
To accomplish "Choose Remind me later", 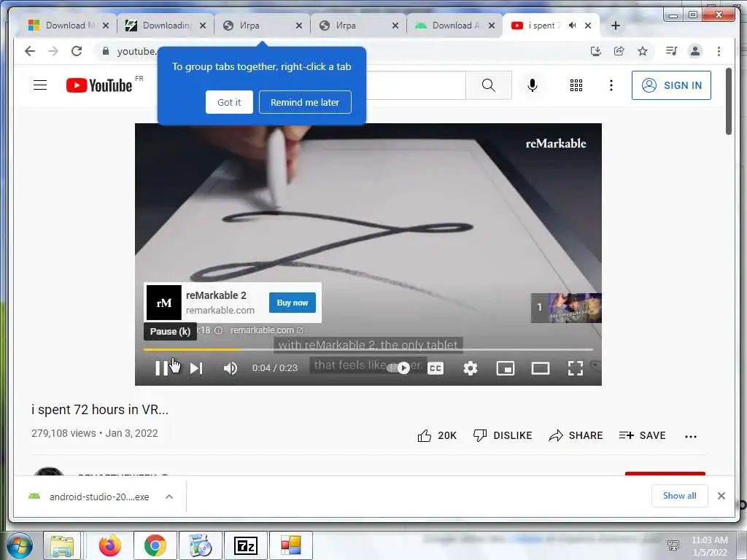I will (x=305, y=102).
